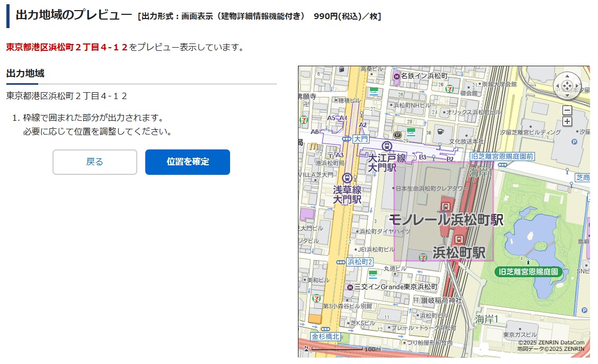Viewport: 598px width, 364px height.
Task: Click 汐留芝離宮ビルディング label on map
Action: coord(530,132)
